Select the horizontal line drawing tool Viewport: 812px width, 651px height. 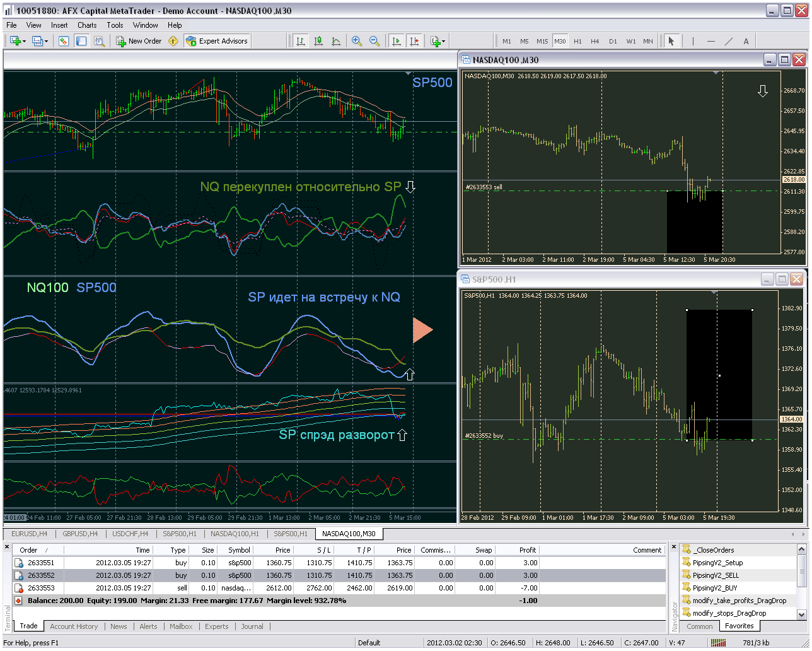(711, 41)
